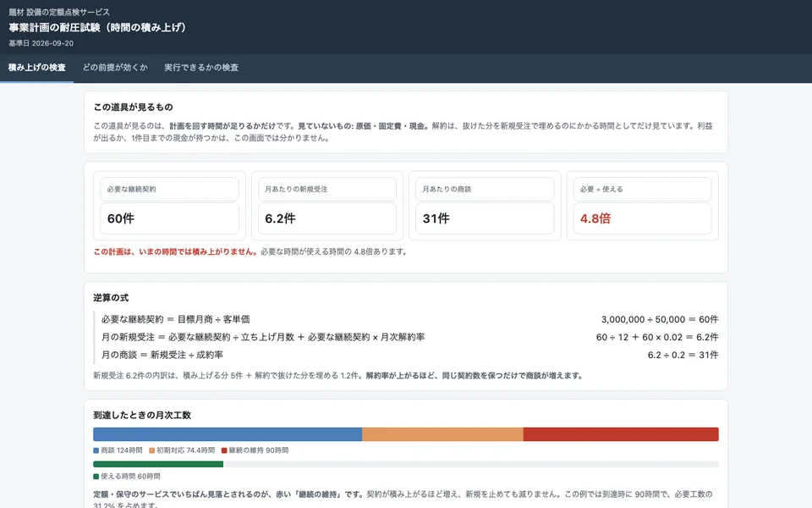Click the green 使える時間 progress bar

pos(158,465)
